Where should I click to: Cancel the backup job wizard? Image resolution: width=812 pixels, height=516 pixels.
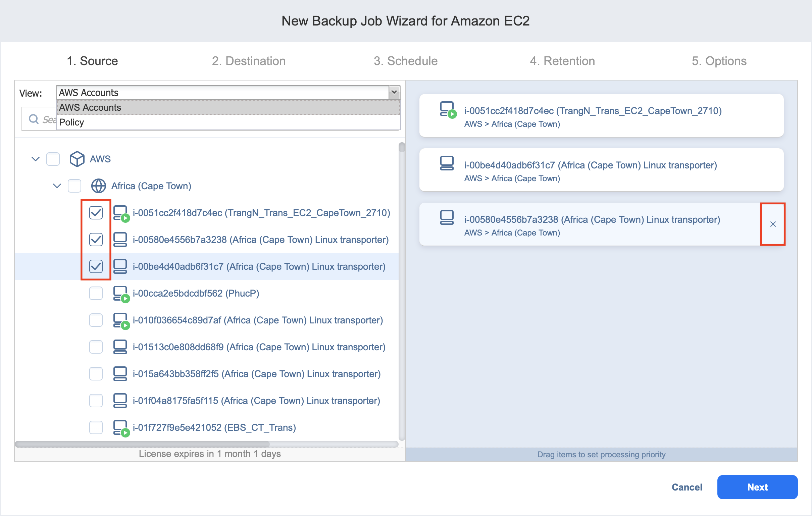687,487
